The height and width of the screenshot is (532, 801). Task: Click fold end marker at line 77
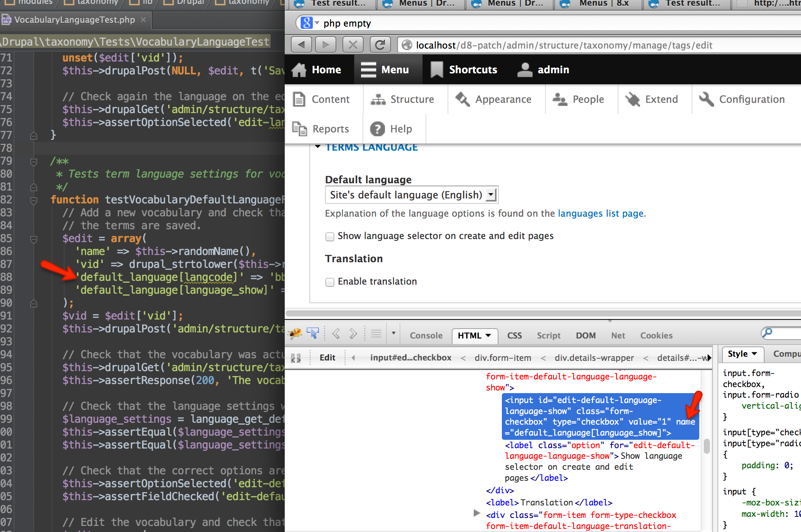click(34, 135)
